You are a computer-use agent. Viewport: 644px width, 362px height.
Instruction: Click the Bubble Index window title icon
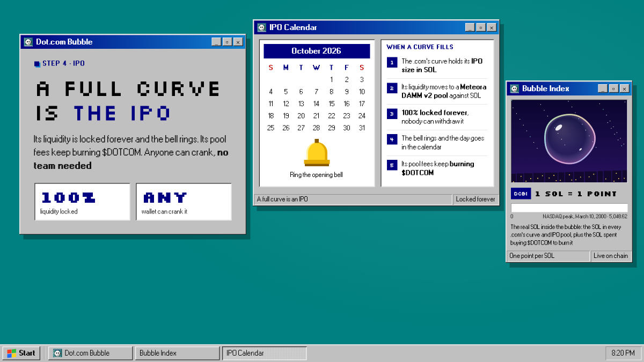(x=515, y=88)
